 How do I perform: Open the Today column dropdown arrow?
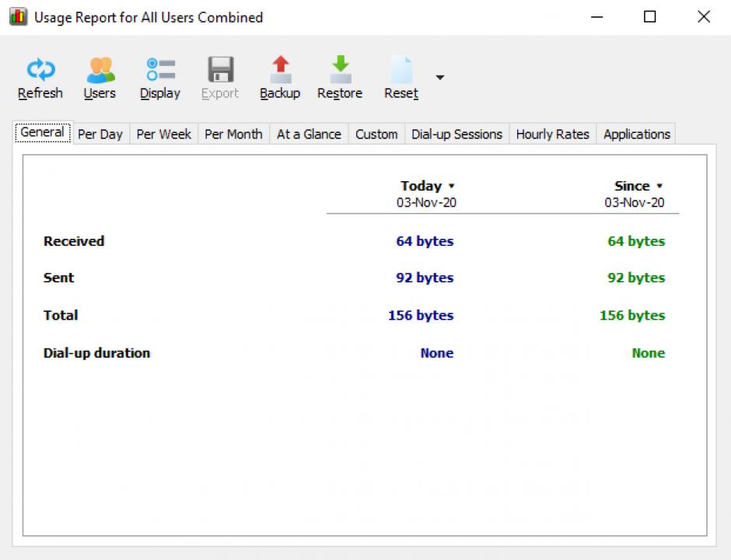coord(451,186)
